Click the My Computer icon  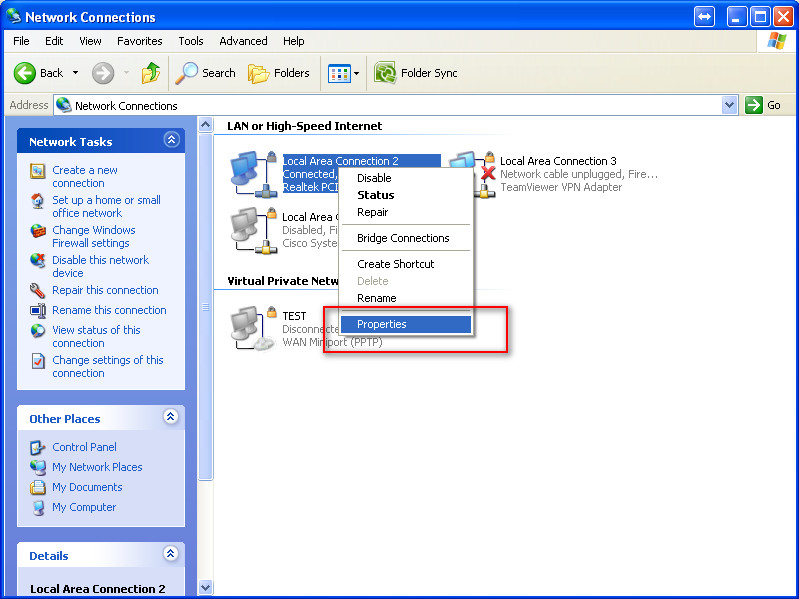point(38,507)
